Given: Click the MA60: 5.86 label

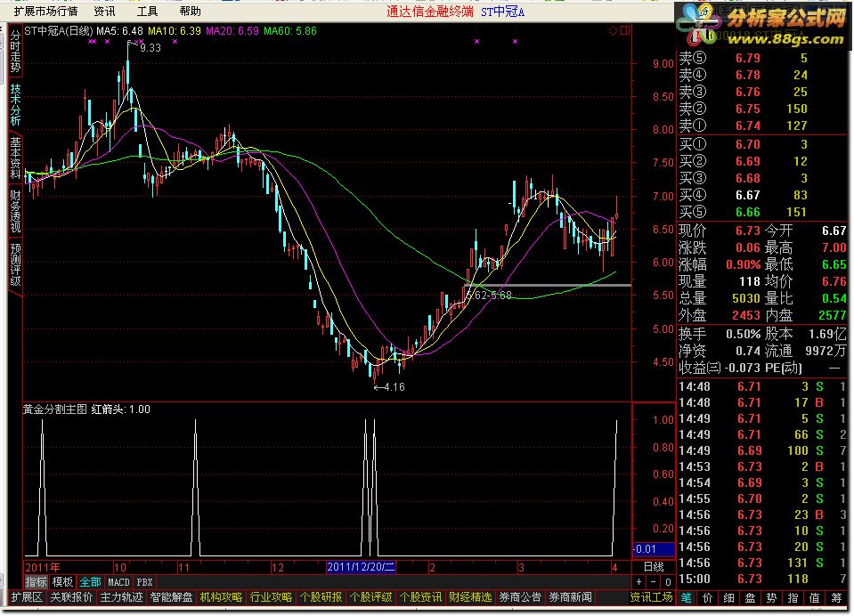Looking at the screenshot, I should pos(290,31).
